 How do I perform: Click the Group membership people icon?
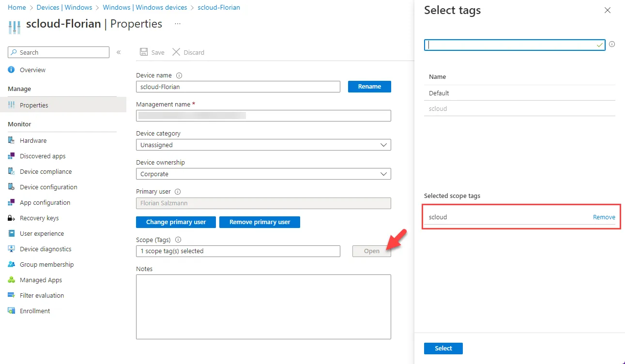pos(12,264)
